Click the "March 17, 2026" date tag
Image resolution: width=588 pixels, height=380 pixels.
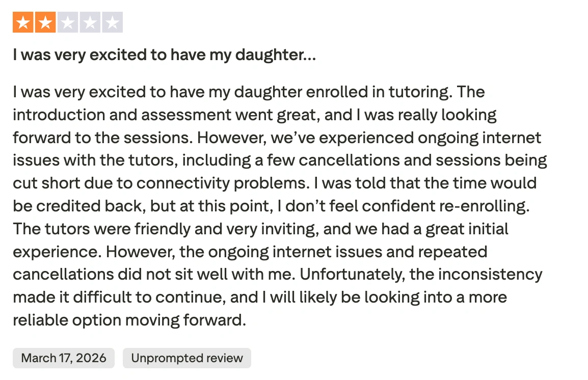pos(63,358)
